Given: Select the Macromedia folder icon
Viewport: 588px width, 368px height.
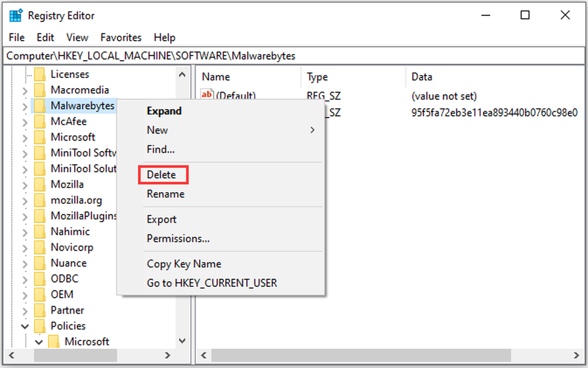Looking at the screenshot, I should pos(40,90).
